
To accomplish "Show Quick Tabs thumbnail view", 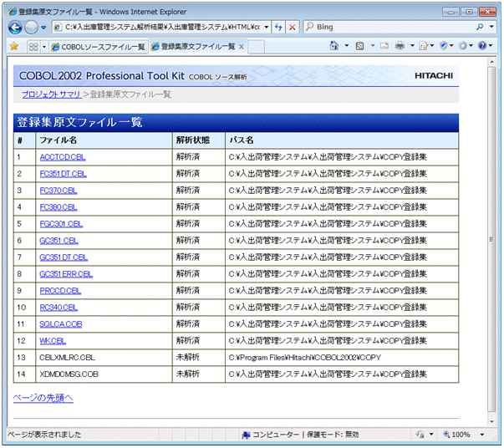I will pyautogui.click(x=33, y=47).
